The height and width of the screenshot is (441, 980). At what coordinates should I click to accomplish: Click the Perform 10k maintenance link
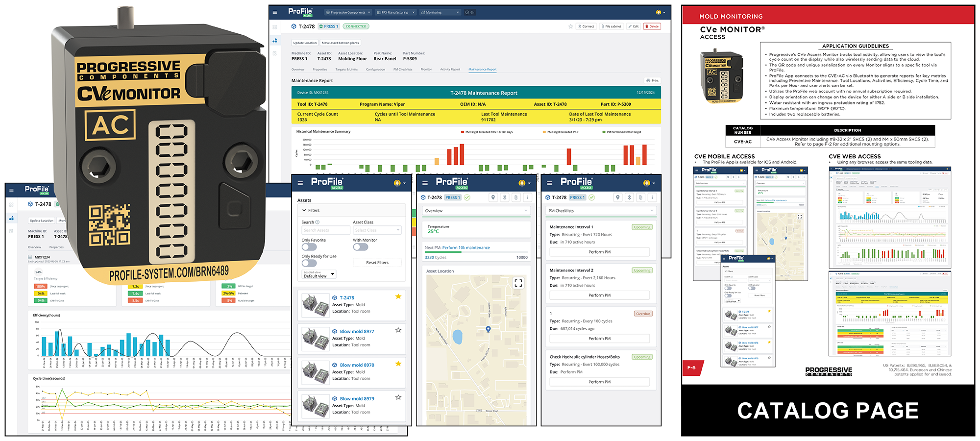(466, 247)
